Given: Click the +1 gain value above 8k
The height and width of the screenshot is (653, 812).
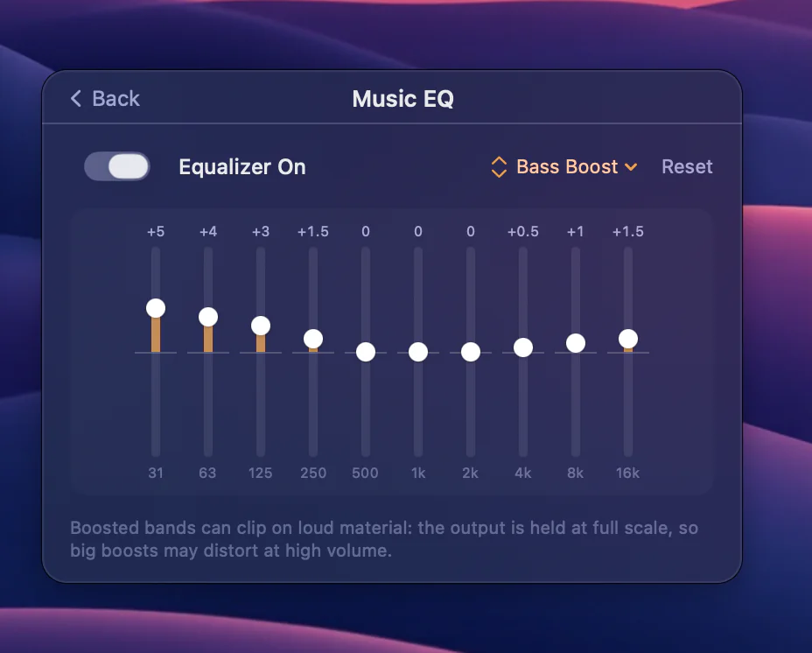Looking at the screenshot, I should click(x=576, y=231).
